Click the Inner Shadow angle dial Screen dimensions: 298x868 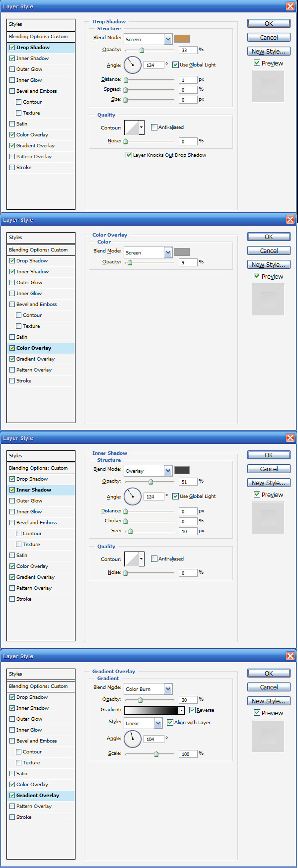coord(132,496)
